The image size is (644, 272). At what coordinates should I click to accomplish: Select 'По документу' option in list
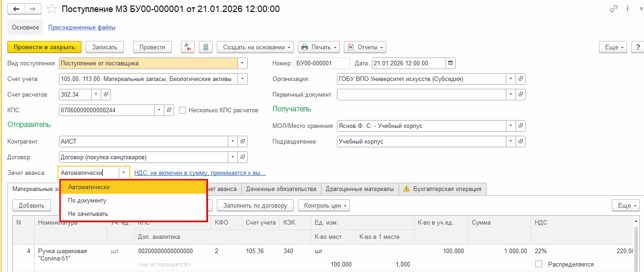click(x=87, y=201)
